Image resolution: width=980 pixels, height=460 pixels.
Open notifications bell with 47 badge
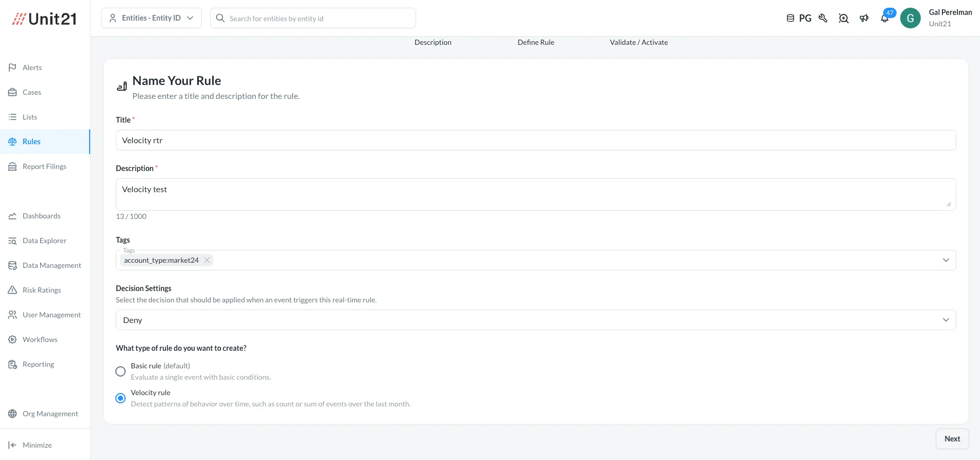click(x=885, y=18)
